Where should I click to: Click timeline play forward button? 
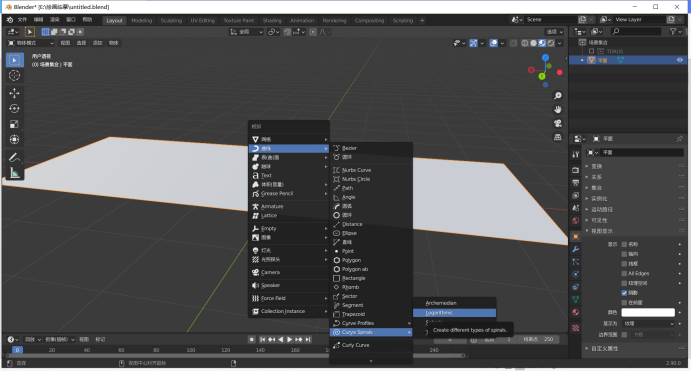[x=290, y=340]
